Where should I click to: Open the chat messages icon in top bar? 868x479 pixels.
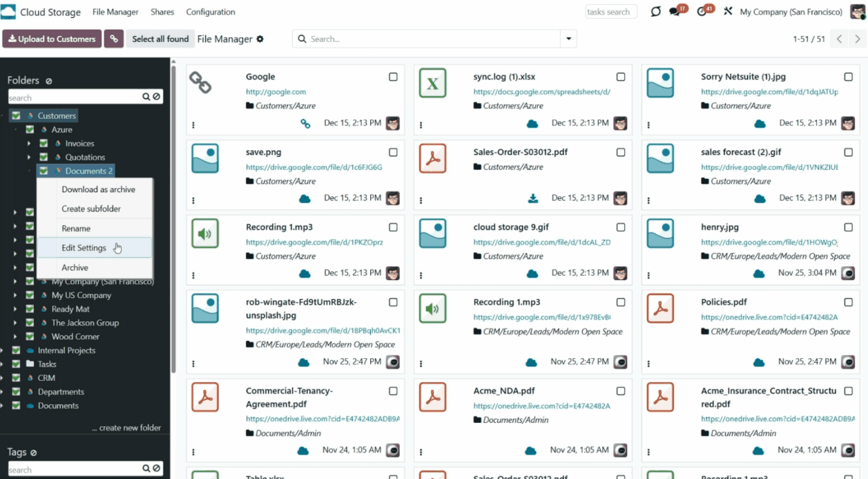tap(675, 12)
